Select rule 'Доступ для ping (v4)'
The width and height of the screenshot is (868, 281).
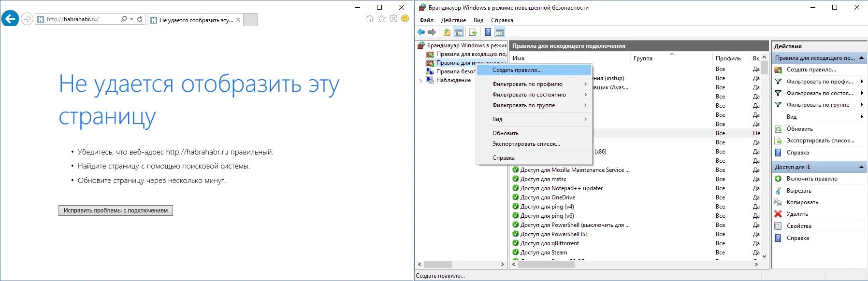(x=543, y=207)
